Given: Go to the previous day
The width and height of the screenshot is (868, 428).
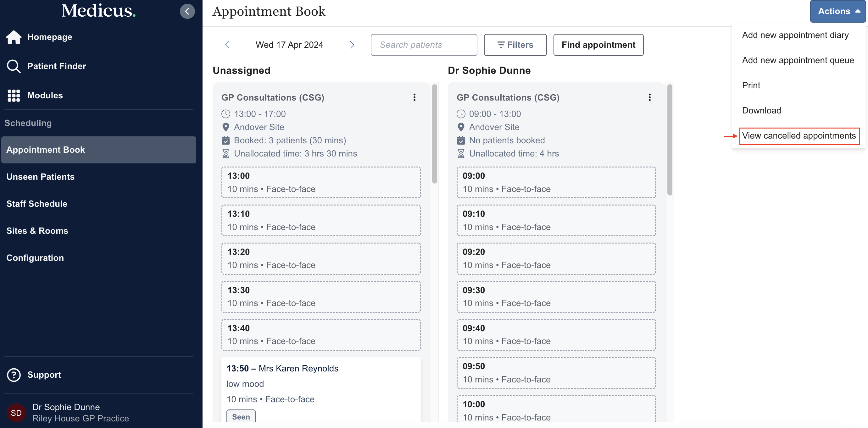Looking at the screenshot, I should pyautogui.click(x=227, y=45).
